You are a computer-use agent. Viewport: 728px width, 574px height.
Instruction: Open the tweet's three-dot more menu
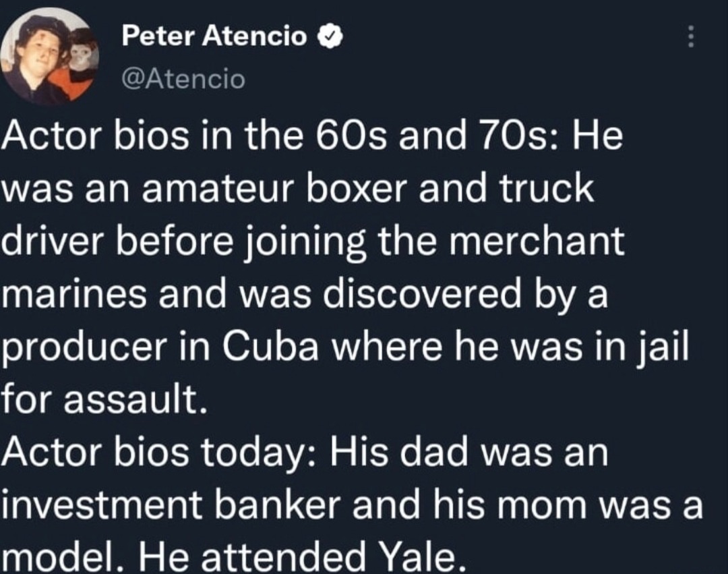[x=690, y=36]
